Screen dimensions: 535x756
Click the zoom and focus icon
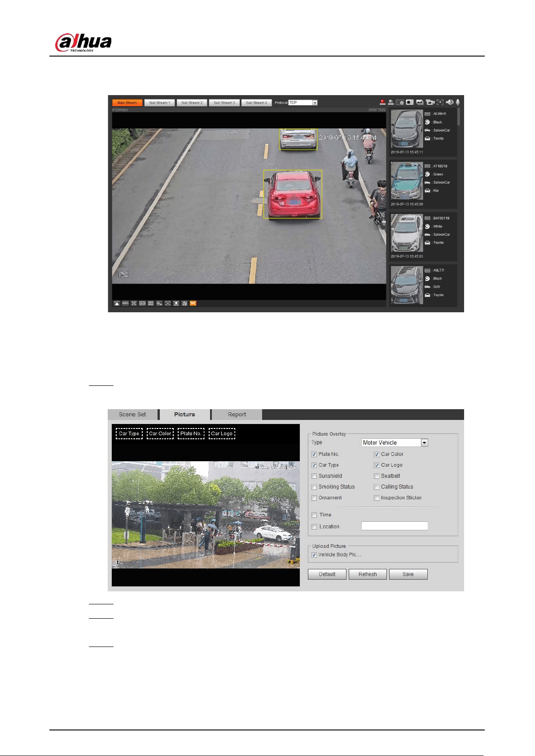click(168, 303)
